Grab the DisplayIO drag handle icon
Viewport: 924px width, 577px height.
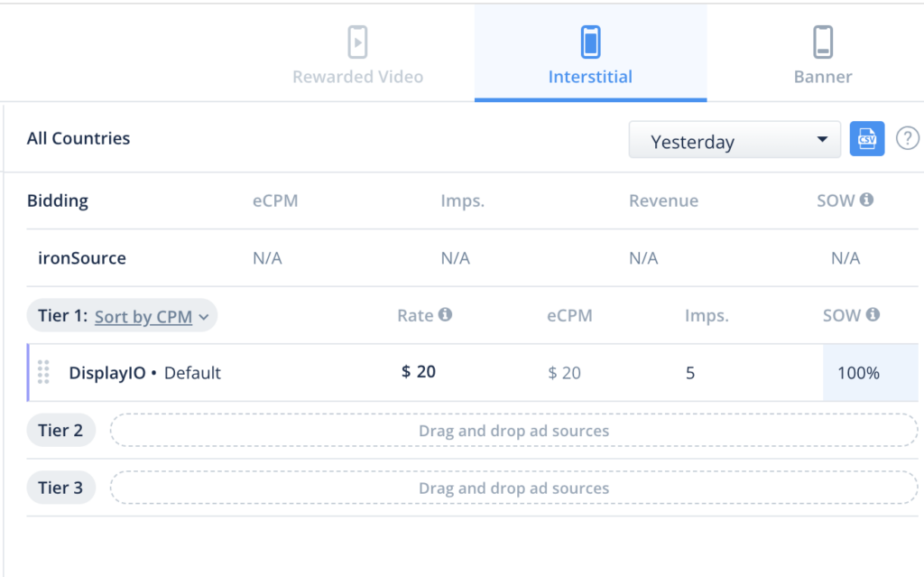pos(43,372)
